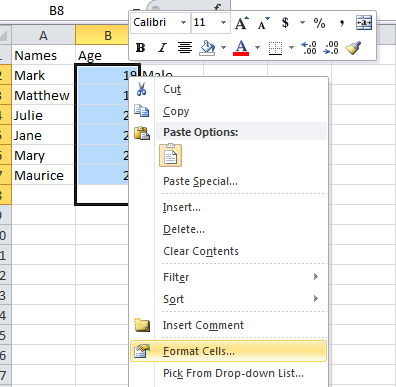
Task: Apply red Font Color button
Action: tap(241, 48)
